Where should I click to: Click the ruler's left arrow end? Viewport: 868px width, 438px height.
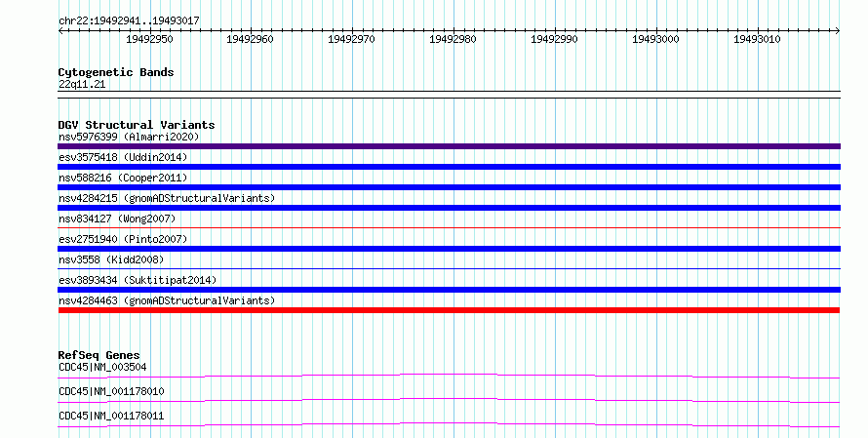(60, 31)
